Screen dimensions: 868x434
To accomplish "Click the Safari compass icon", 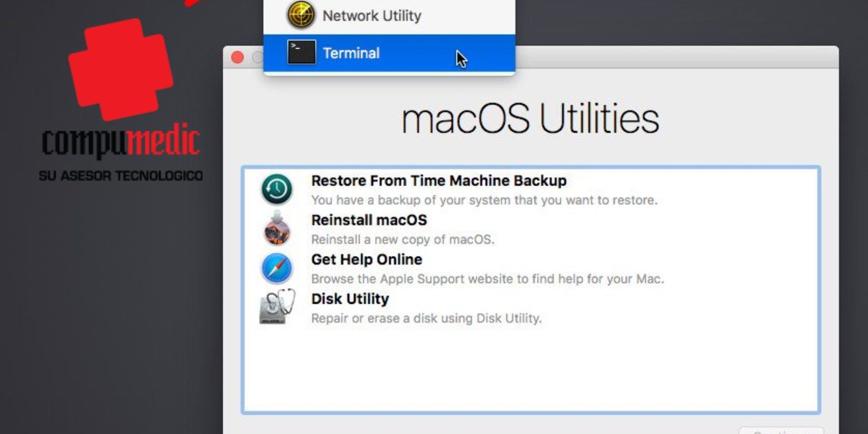I will point(277,268).
